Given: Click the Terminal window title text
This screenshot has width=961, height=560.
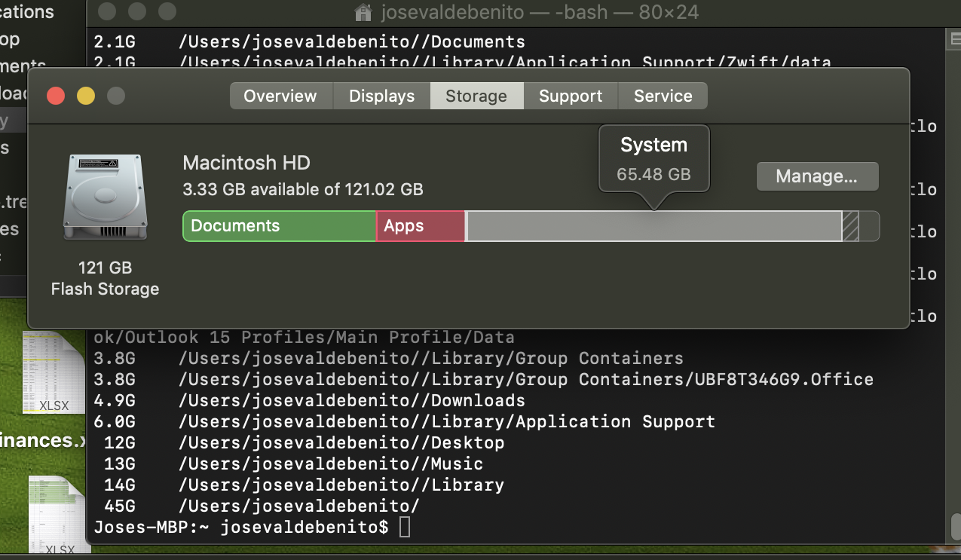Looking at the screenshot, I should (x=540, y=12).
